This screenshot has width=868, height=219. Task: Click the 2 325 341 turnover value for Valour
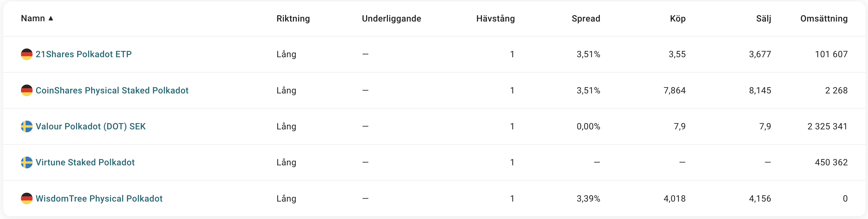[x=827, y=126]
